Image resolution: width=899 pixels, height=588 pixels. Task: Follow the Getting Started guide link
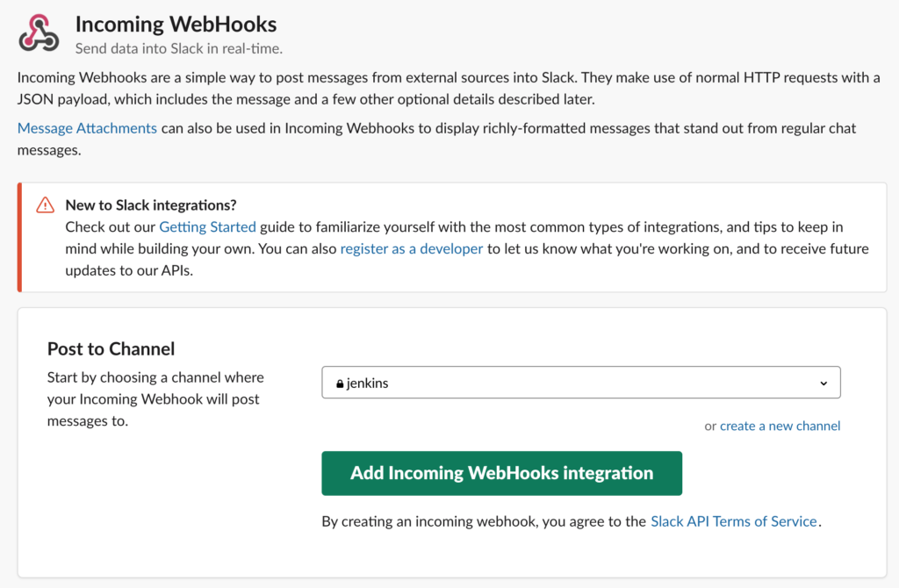pos(207,226)
